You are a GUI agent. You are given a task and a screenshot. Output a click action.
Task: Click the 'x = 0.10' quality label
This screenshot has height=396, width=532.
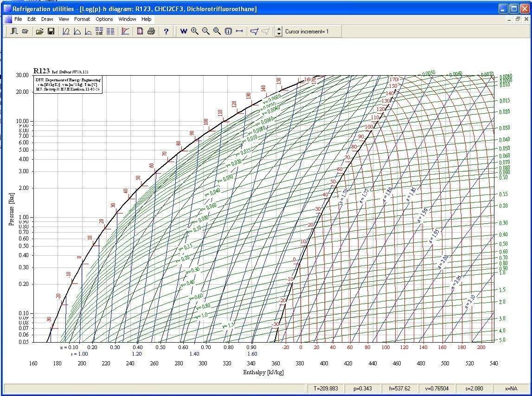[69, 347]
